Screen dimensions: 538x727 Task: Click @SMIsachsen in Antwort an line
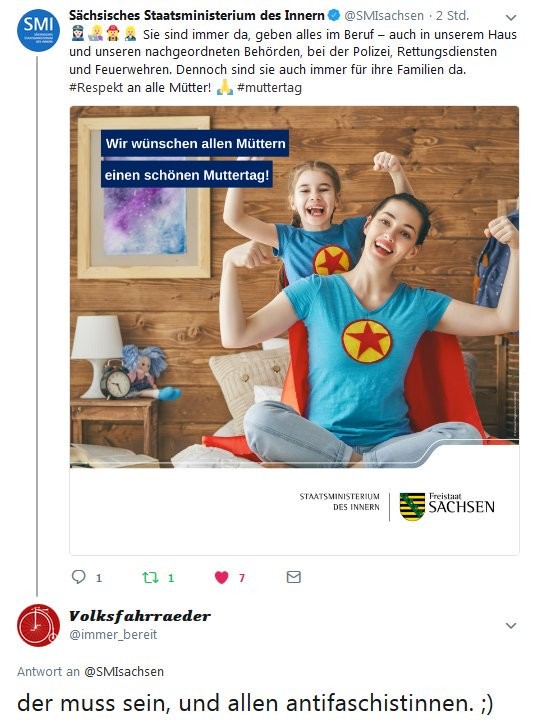tap(124, 671)
